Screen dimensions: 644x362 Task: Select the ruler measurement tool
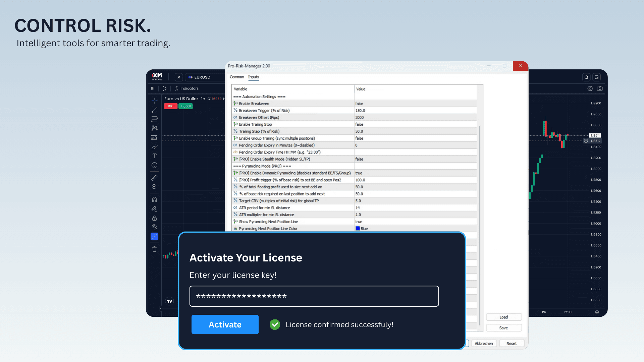click(154, 177)
